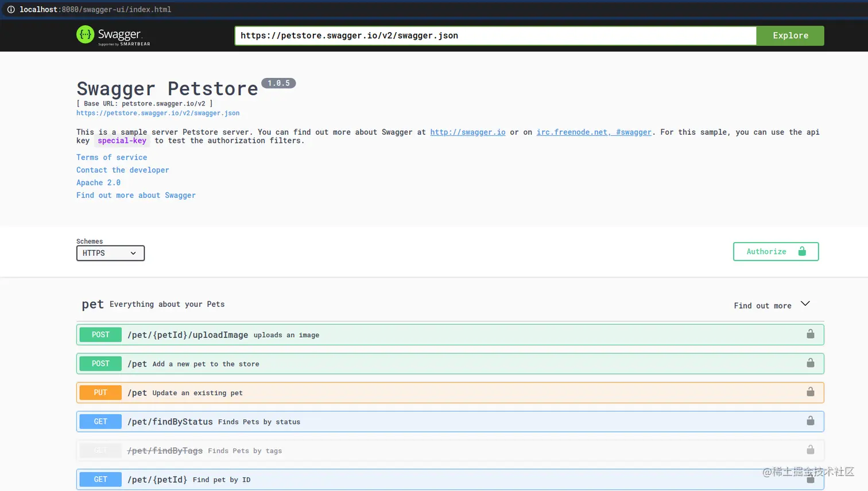
Task: Click the swagger.json URL input field
Action: [x=495, y=36]
